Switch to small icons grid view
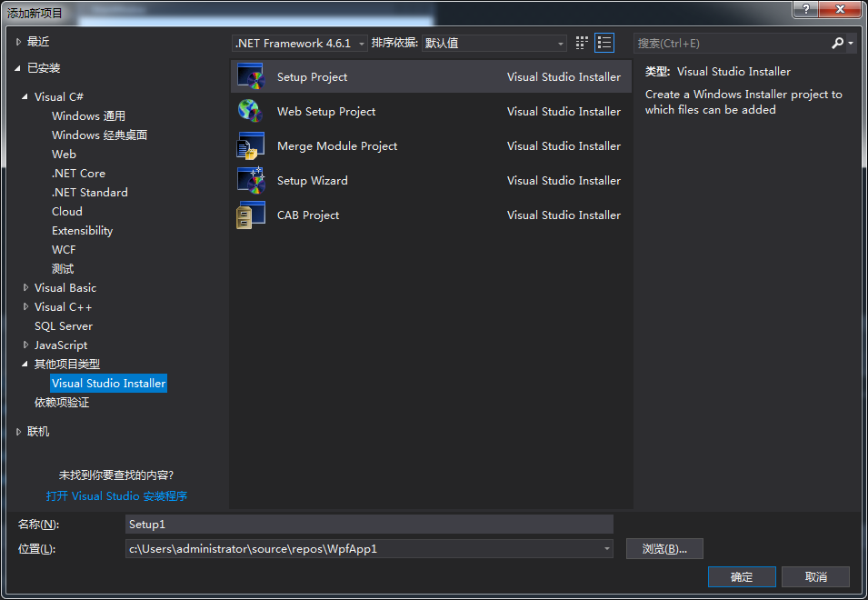Image resolution: width=868 pixels, height=600 pixels. [582, 43]
